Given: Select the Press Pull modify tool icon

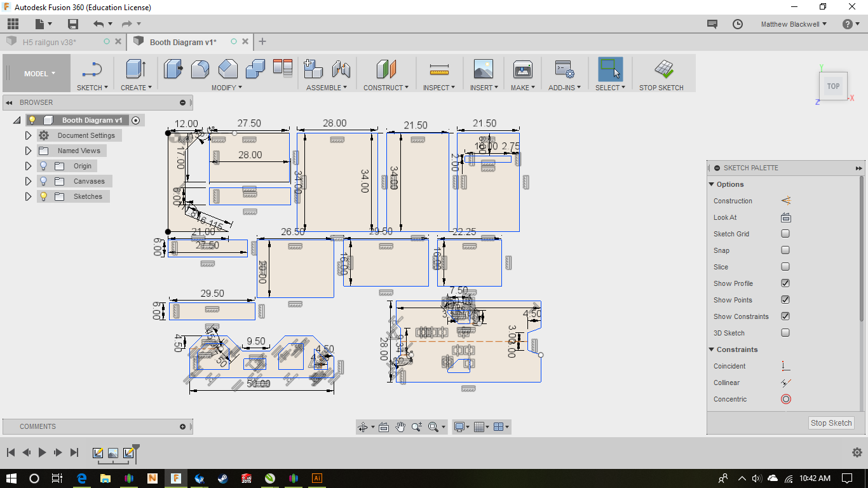Looking at the screenshot, I should pos(173,69).
